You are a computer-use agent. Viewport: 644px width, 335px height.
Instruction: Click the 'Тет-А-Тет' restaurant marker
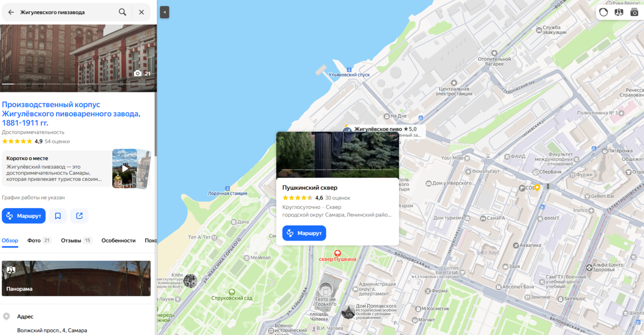click(215, 237)
